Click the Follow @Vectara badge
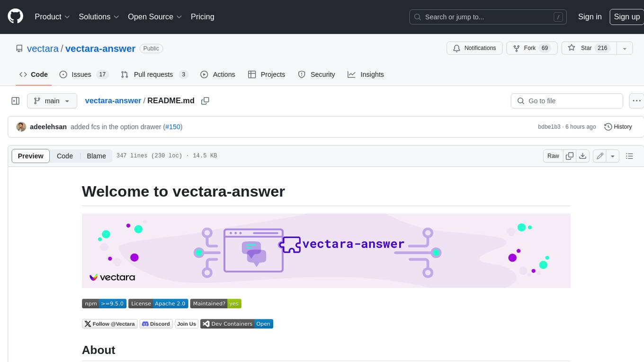 coord(110,324)
